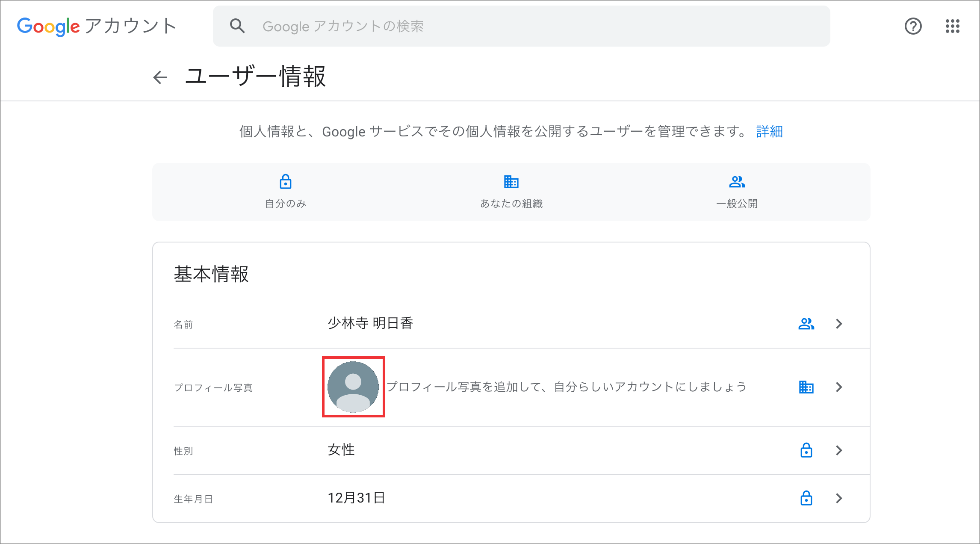This screenshot has height=544, width=980.
Task: Open the Google apps grid icon
Action: pyautogui.click(x=952, y=26)
